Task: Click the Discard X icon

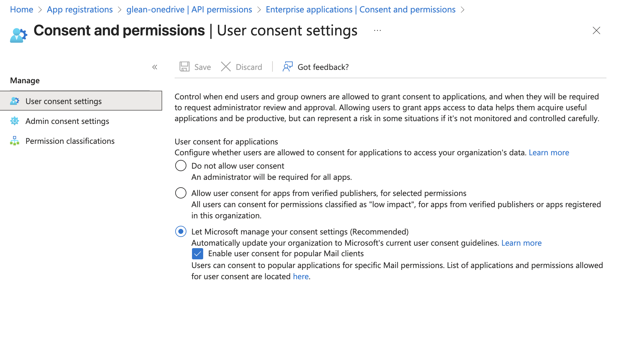Action: [x=226, y=67]
